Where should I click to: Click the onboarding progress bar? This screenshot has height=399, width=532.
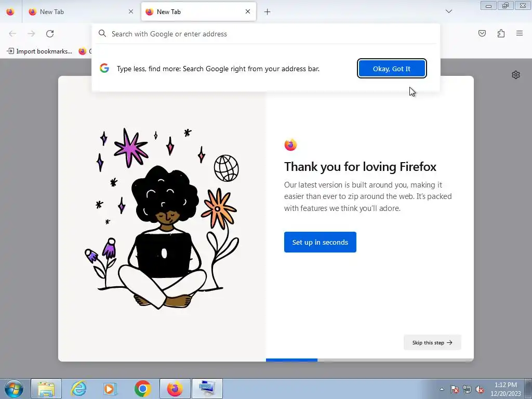point(369,360)
